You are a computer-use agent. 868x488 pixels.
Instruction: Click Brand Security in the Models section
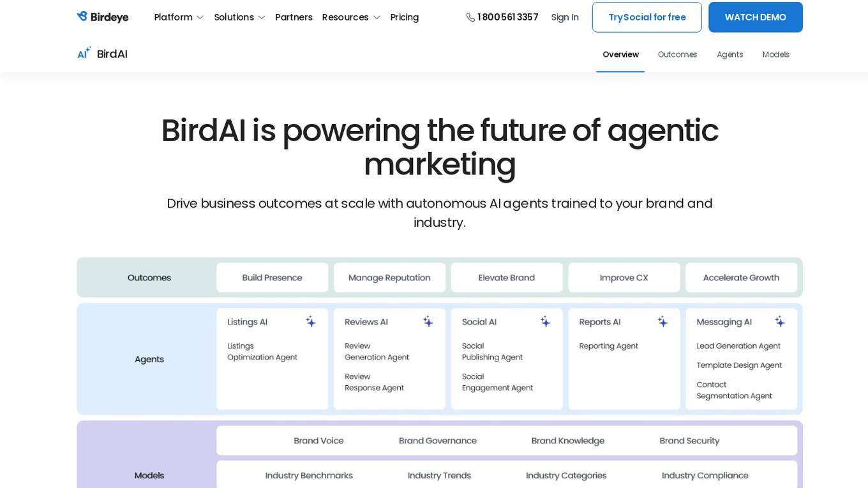(x=689, y=441)
